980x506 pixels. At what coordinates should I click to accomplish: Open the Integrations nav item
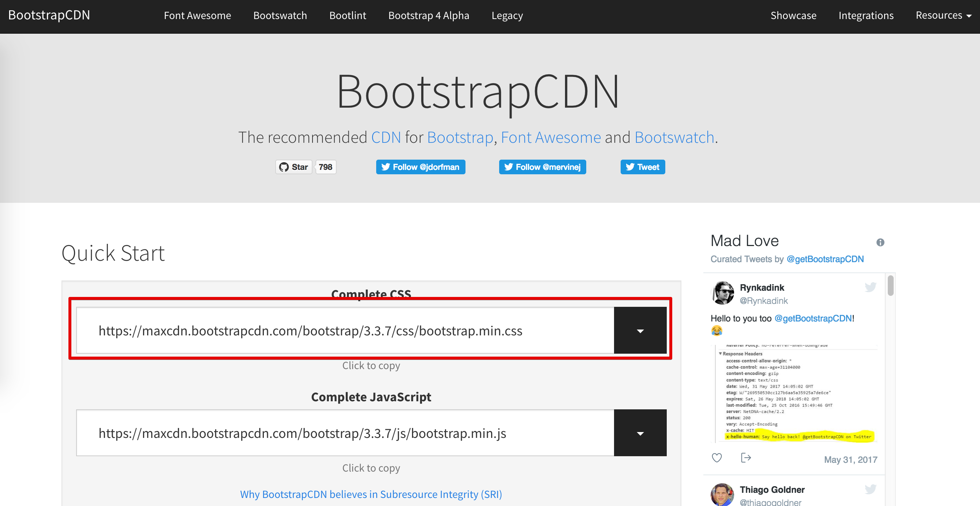866,15
